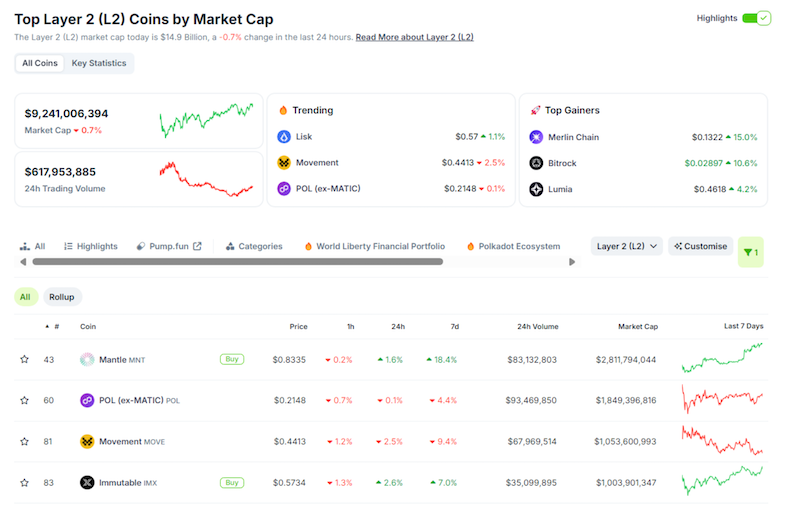Open the Immutable 7-day sparkline chart

point(722,481)
